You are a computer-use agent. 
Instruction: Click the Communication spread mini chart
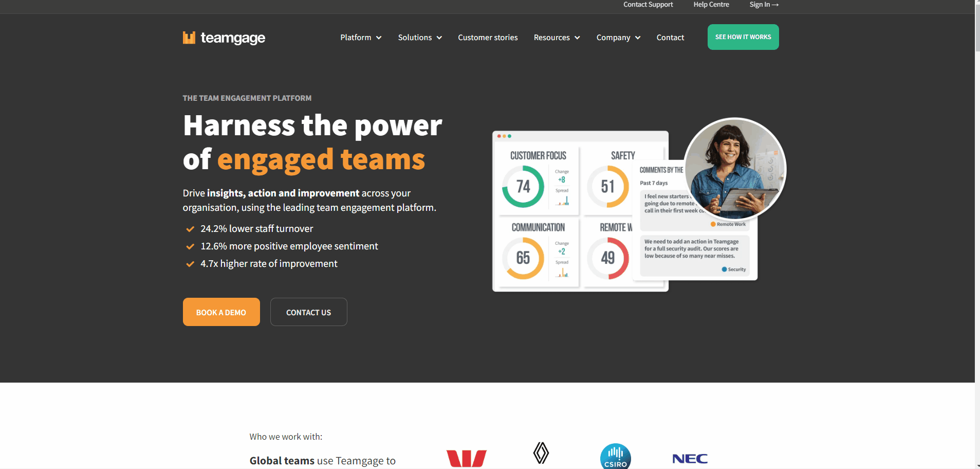point(562,273)
